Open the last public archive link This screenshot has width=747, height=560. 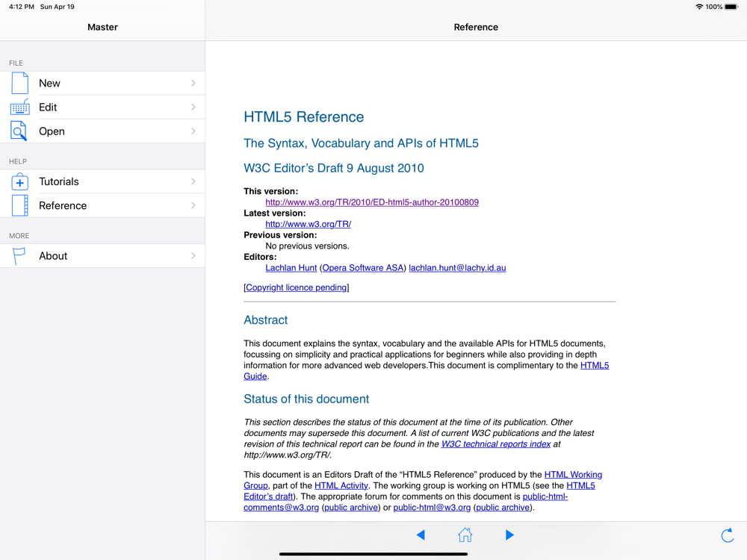pyautogui.click(x=503, y=508)
